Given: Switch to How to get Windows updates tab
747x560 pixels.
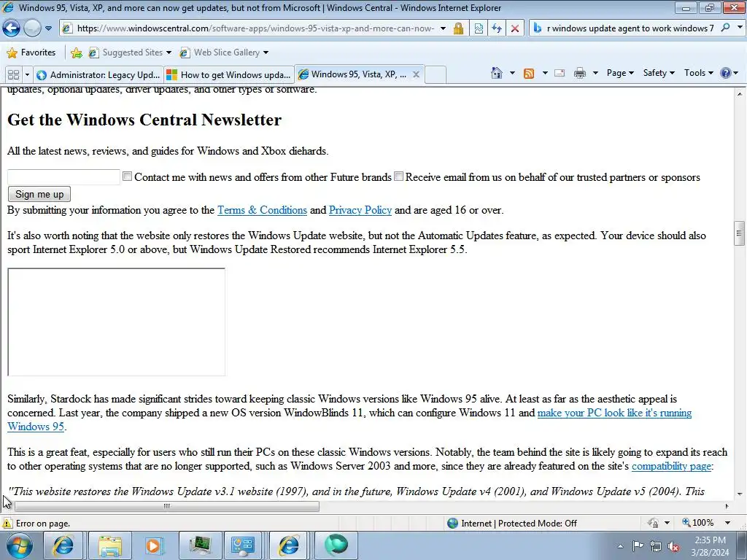Looking at the screenshot, I should click(229, 75).
